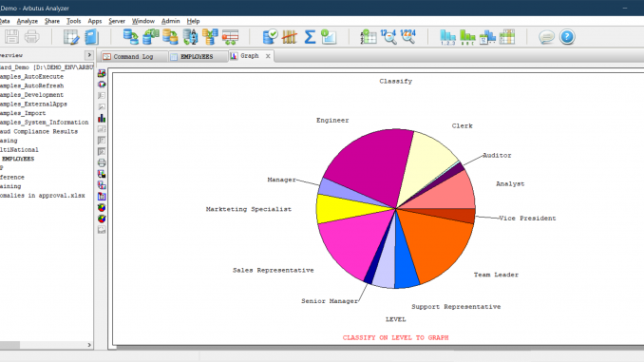Click the Print icon in main toolbar

[x=31, y=37]
